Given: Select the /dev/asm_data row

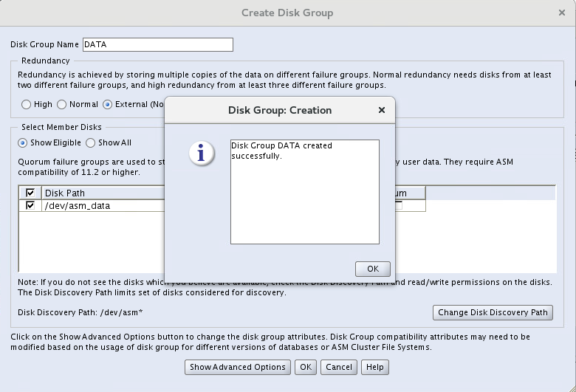Looking at the screenshot, I should 102,206.
